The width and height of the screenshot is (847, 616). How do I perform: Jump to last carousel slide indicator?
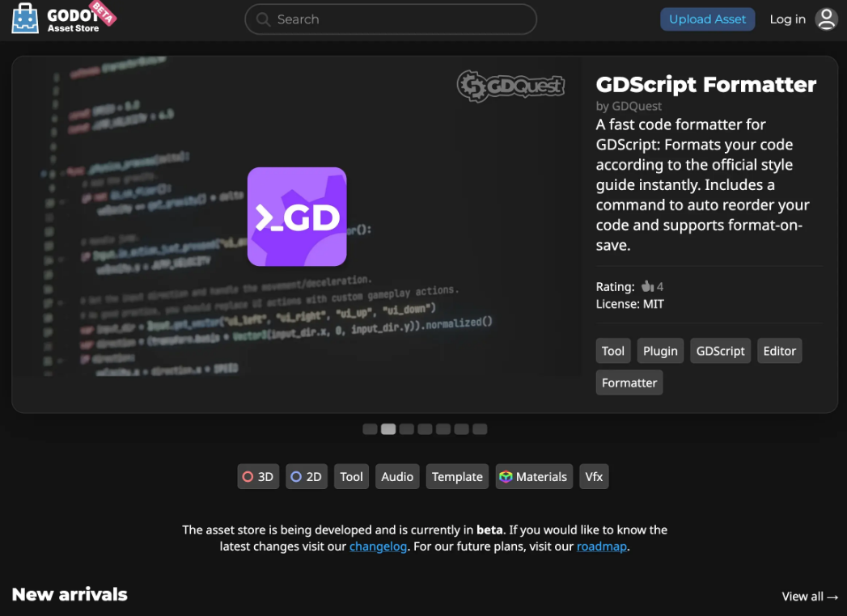[481, 429]
